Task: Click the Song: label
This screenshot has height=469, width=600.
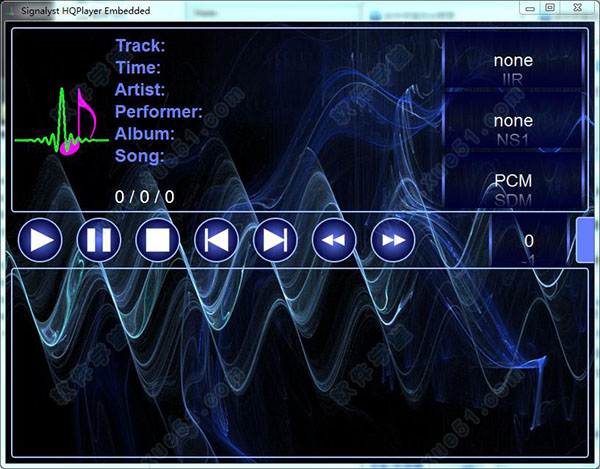Action: pyautogui.click(x=140, y=156)
